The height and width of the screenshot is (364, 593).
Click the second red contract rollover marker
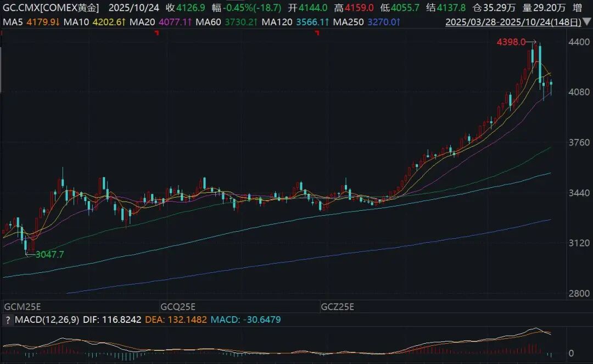point(317,33)
